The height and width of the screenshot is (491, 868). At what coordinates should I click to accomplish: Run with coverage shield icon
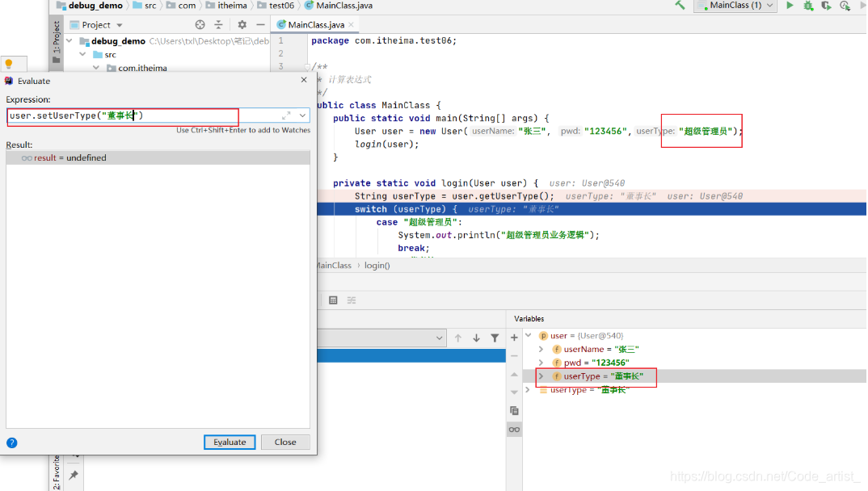(827, 6)
